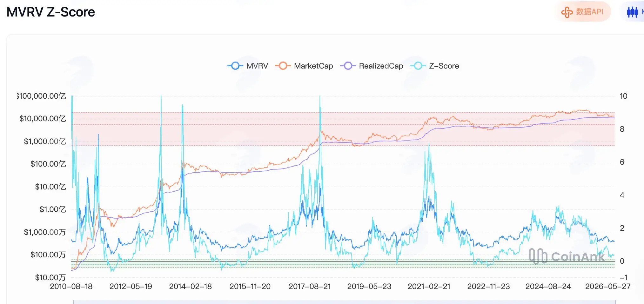The width and height of the screenshot is (644, 304).
Task: Click the 2010-08-18 date label
Action: point(71,287)
